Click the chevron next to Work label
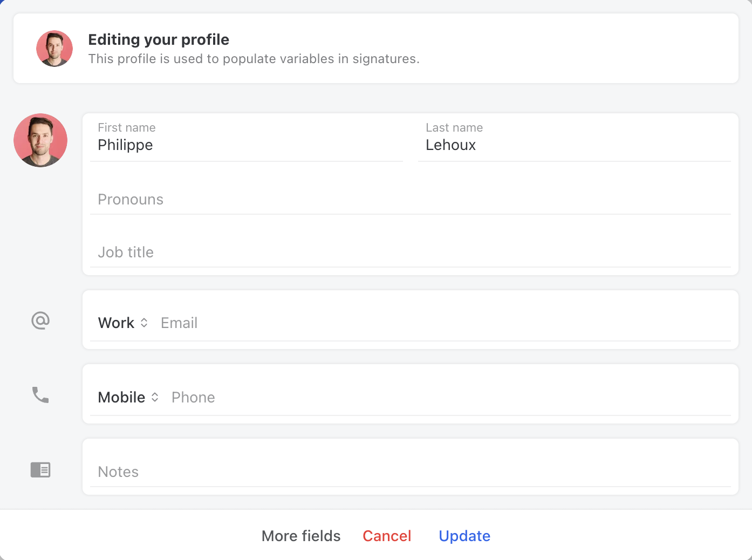752x560 pixels. [144, 322]
